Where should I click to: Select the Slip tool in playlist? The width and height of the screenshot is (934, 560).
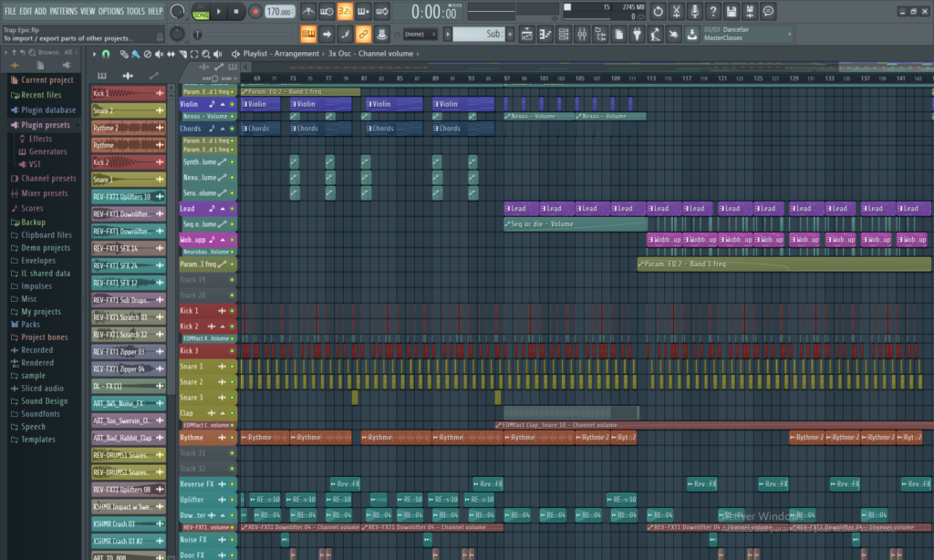(171, 54)
